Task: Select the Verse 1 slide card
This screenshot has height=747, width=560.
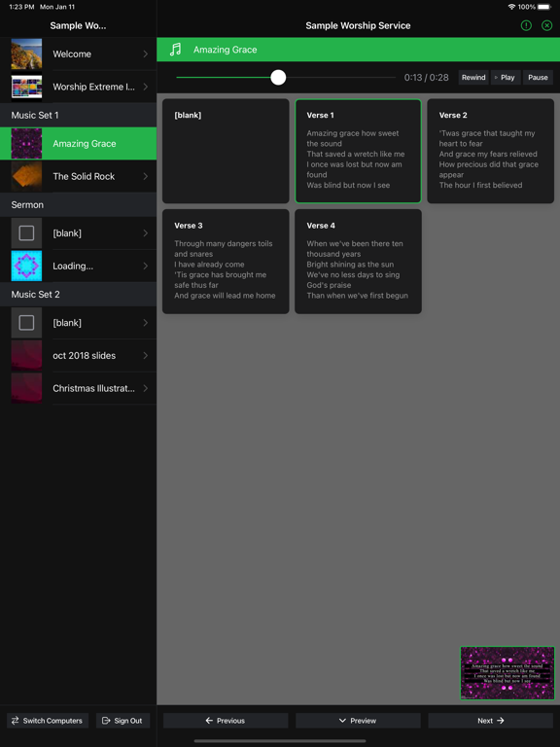Action: [358, 151]
